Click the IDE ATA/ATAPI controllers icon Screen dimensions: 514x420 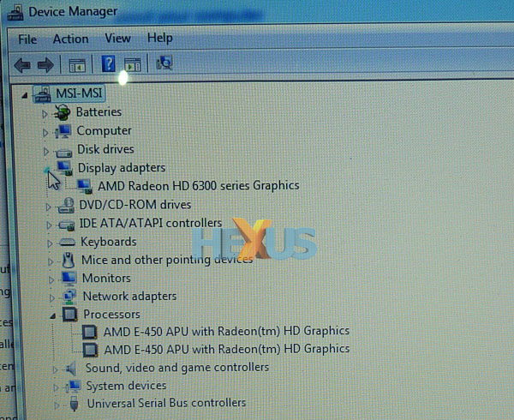click(x=67, y=225)
